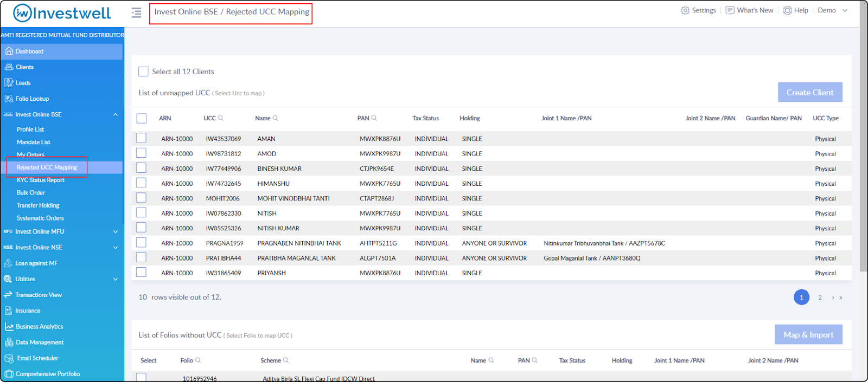Click the Utilities magnifier icon
This screenshot has width=868, height=382.
[8, 279]
